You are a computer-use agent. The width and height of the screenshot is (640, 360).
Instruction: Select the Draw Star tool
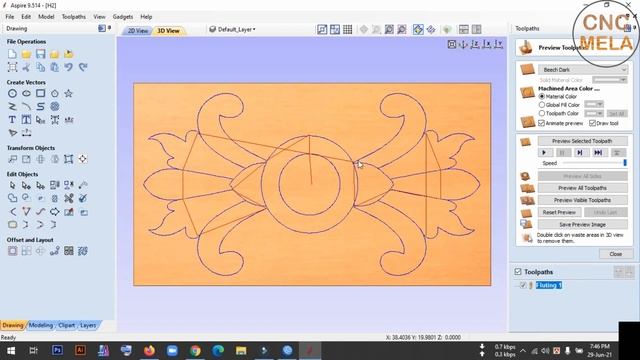point(69,93)
